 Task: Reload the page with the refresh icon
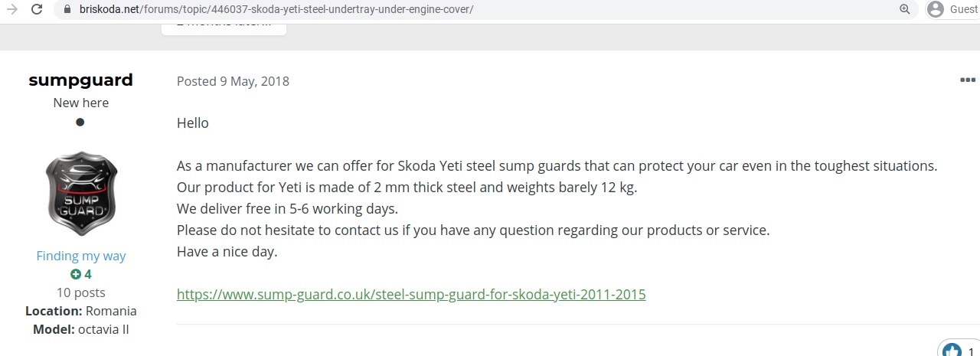[x=37, y=9]
